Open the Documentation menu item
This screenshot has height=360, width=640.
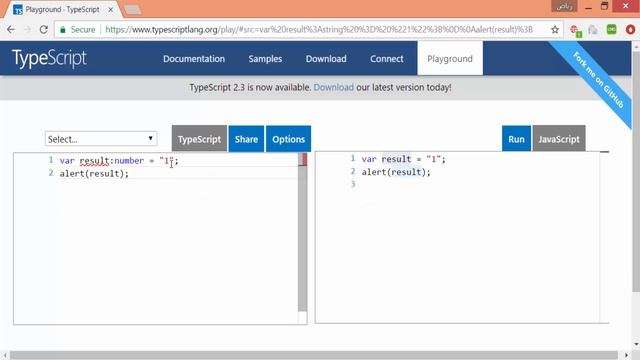194,59
